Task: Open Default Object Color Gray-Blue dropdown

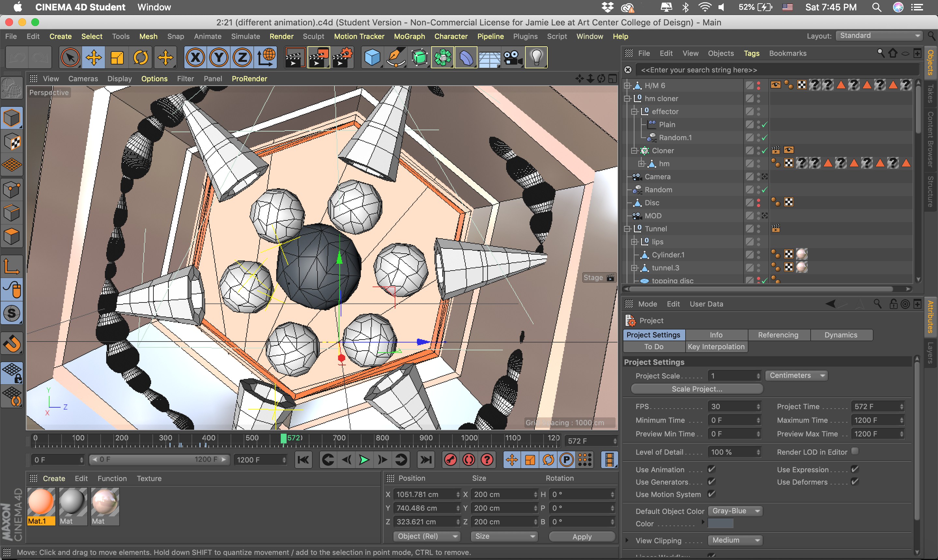Action: (735, 511)
